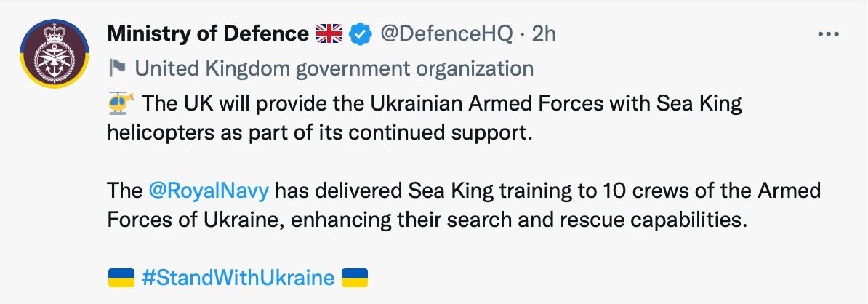Open the three-dot More options menu
The height and width of the screenshot is (304, 868).
pyautogui.click(x=829, y=34)
